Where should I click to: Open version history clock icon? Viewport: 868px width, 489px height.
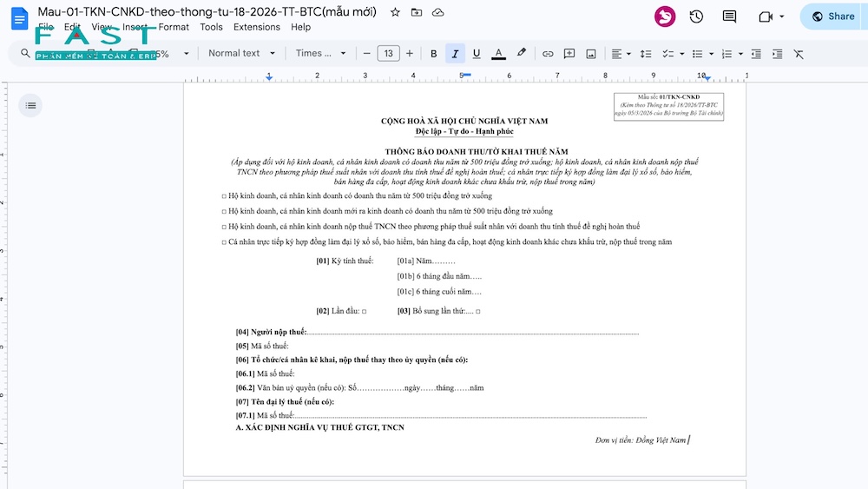coord(696,17)
